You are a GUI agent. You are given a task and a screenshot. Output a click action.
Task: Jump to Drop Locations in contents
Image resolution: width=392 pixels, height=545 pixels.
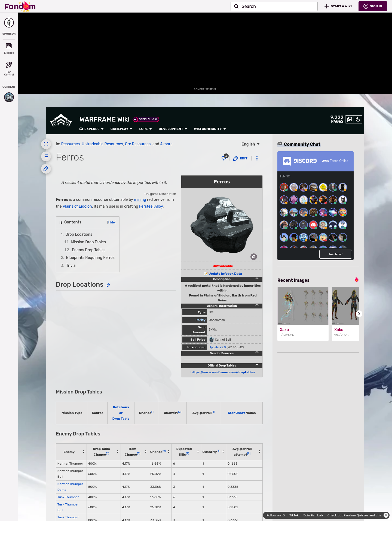tap(79, 234)
